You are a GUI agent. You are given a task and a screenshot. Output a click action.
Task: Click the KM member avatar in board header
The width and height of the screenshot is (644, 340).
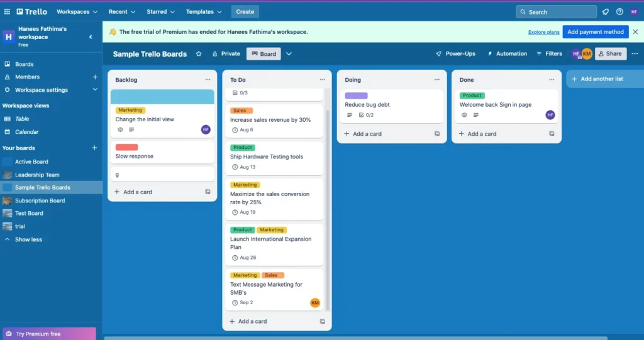(587, 54)
